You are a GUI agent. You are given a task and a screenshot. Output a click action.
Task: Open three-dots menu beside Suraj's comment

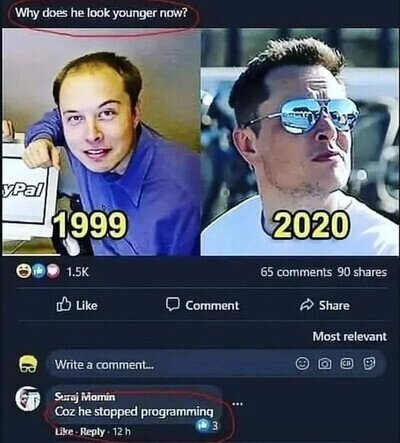(236, 404)
